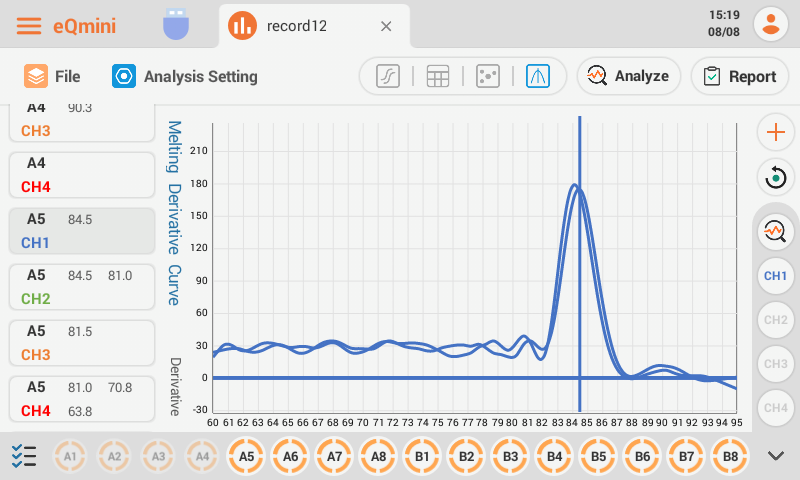800x480 pixels.
Task: Click the reset rotate icon
Action: (775, 178)
